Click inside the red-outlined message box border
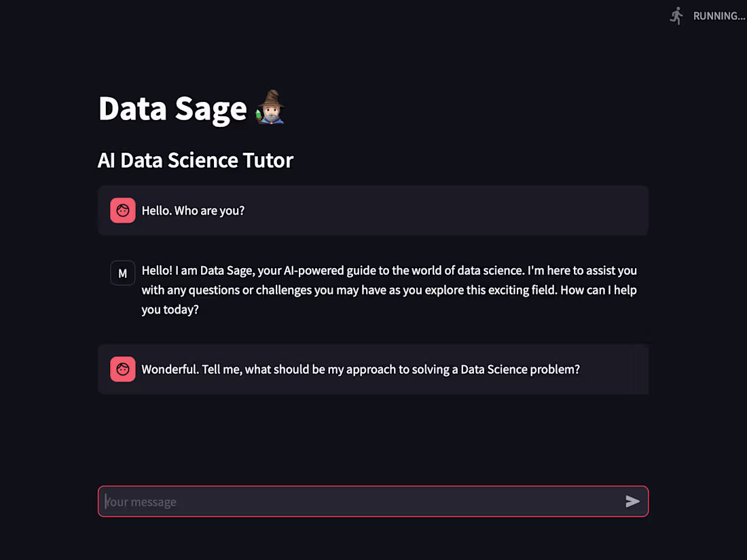The image size is (747, 560). (373, 486)
